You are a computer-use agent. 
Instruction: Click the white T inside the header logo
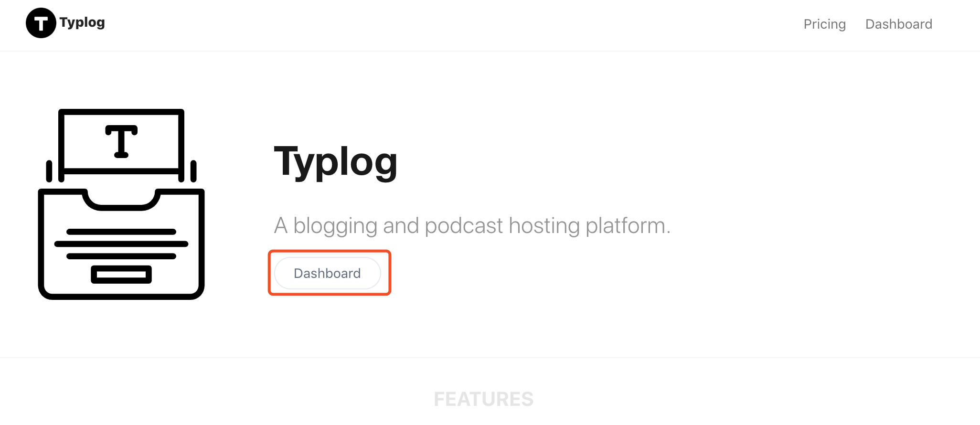tap(41, 23)
